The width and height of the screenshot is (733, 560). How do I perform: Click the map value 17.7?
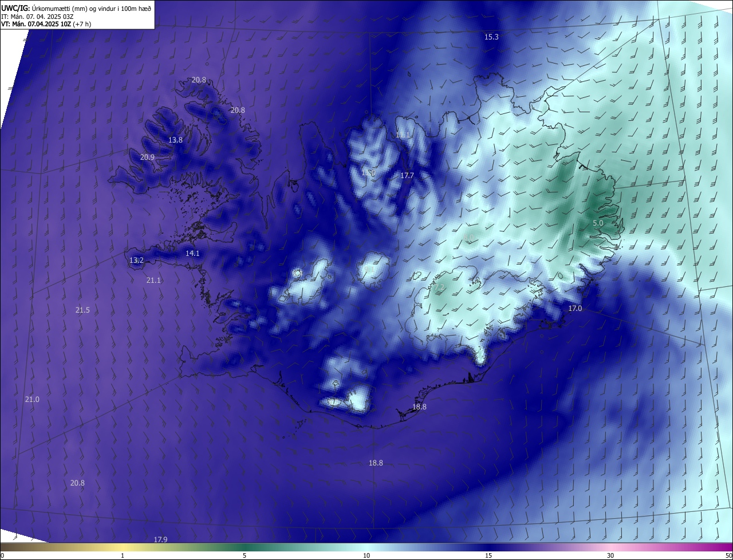(x=407, y=175)
